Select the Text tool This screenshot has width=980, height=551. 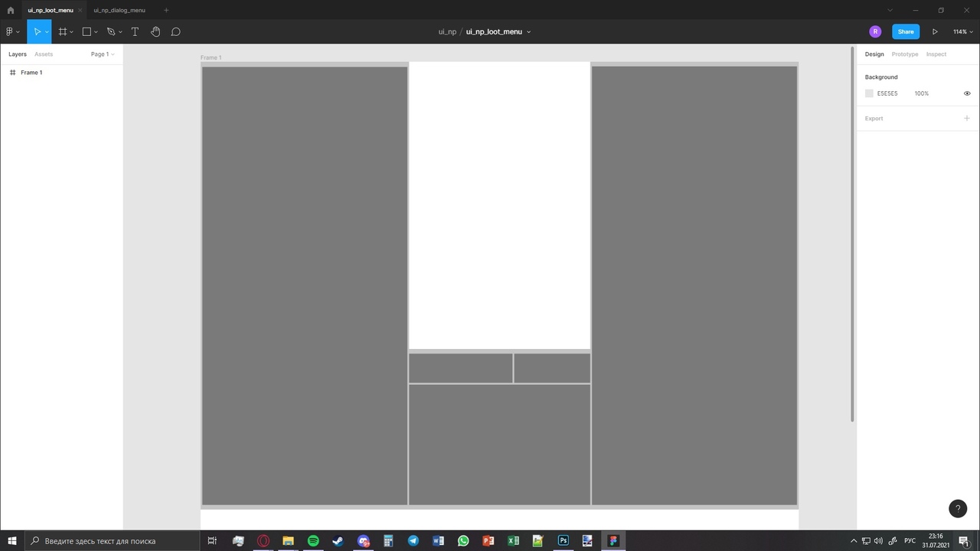click(135, 31)
